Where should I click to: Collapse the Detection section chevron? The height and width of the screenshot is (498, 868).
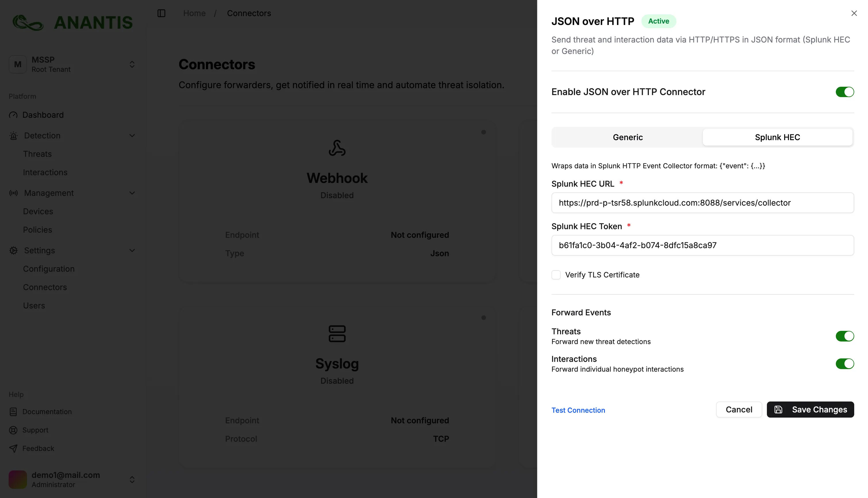132,136
